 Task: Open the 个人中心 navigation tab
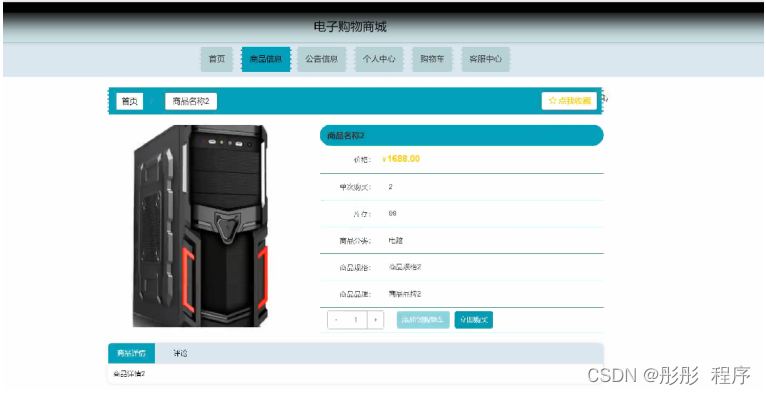(x=379, y=59)
